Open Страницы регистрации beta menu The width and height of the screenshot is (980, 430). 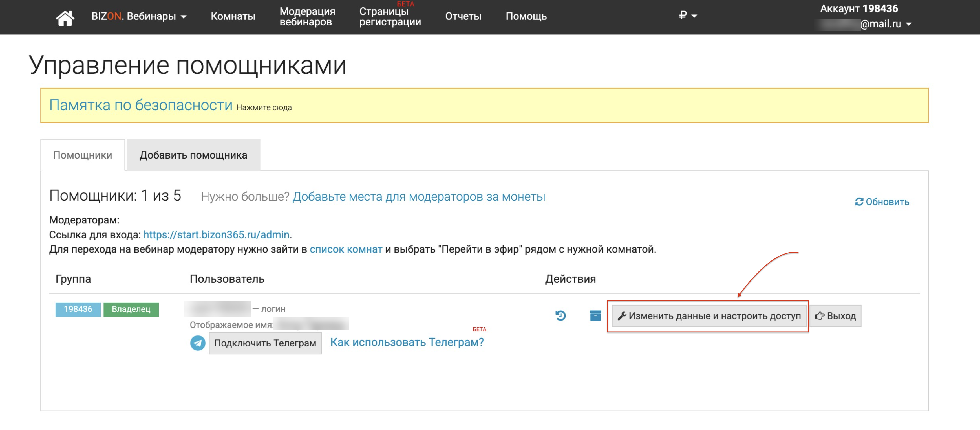pyautogui.click(x=390, y=16)
